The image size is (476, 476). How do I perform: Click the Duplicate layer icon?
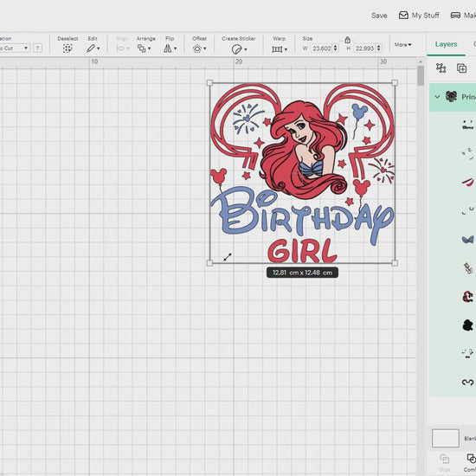(x=462, y=68)
